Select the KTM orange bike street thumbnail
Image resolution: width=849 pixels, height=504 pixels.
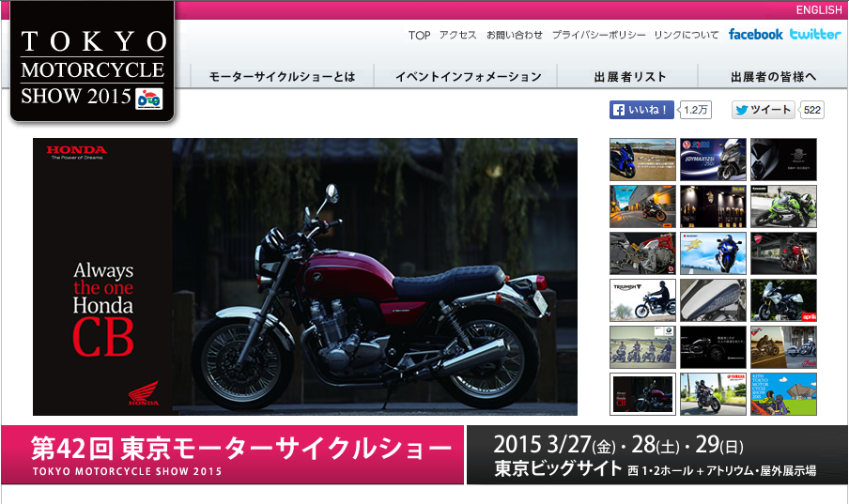pyautogui.click(x=642, y=206)
